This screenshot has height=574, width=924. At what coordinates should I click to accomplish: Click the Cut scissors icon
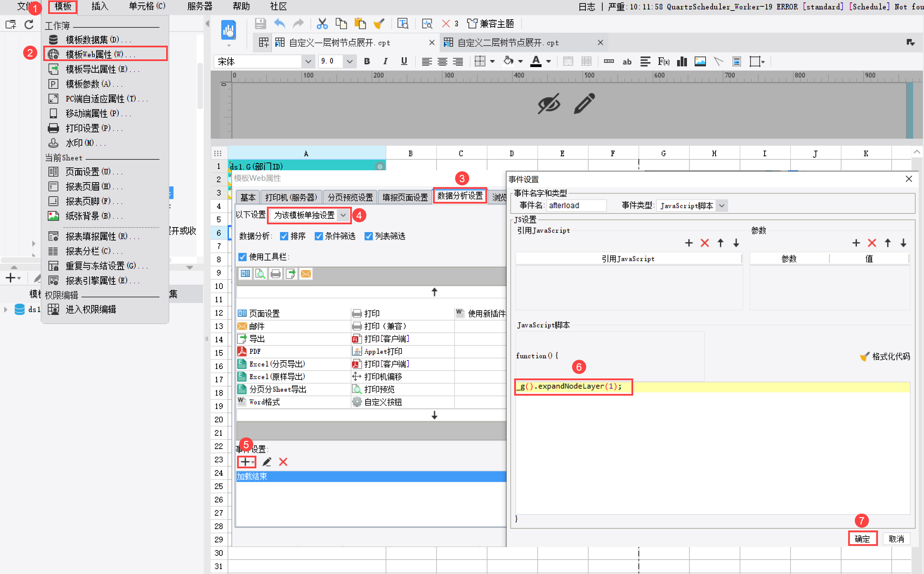point(322,24)
